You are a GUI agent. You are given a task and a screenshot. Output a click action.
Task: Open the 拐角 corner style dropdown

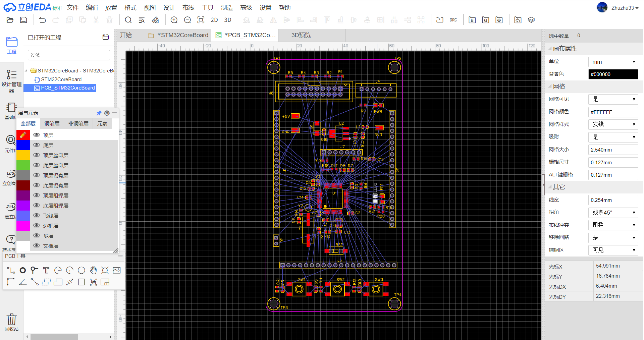tap(613, 212)
